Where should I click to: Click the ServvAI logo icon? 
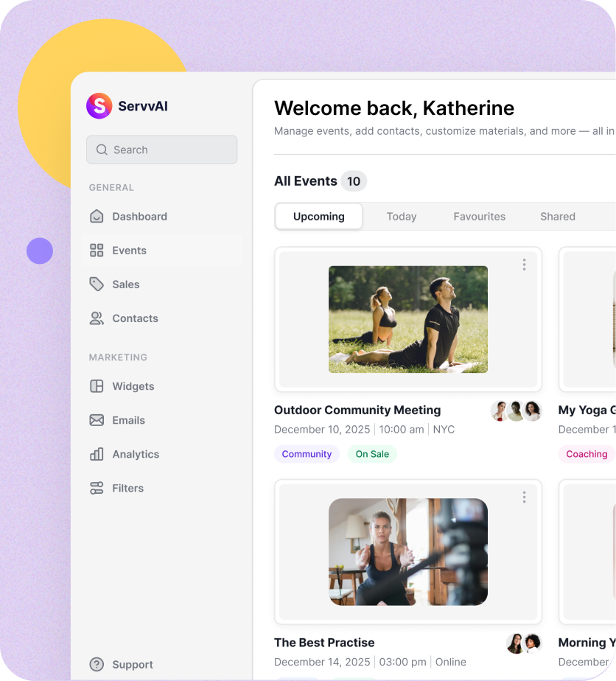point(99,106)
